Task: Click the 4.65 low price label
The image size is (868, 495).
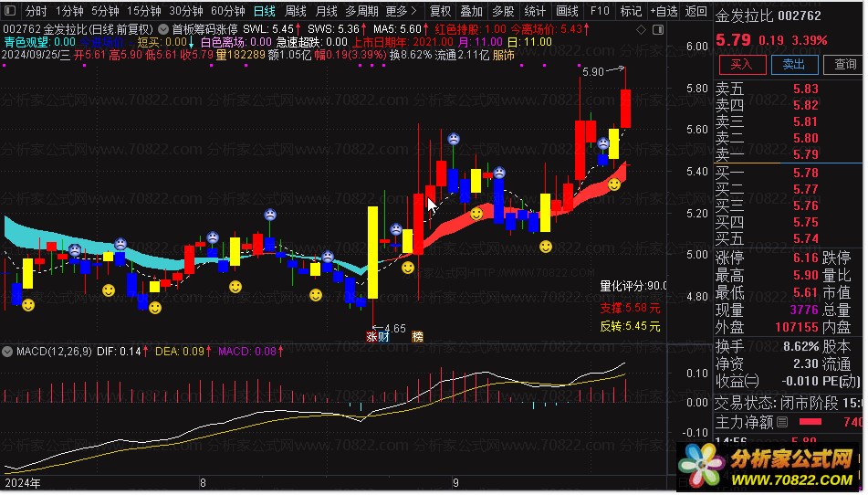Action: click(x=395, y=329)
